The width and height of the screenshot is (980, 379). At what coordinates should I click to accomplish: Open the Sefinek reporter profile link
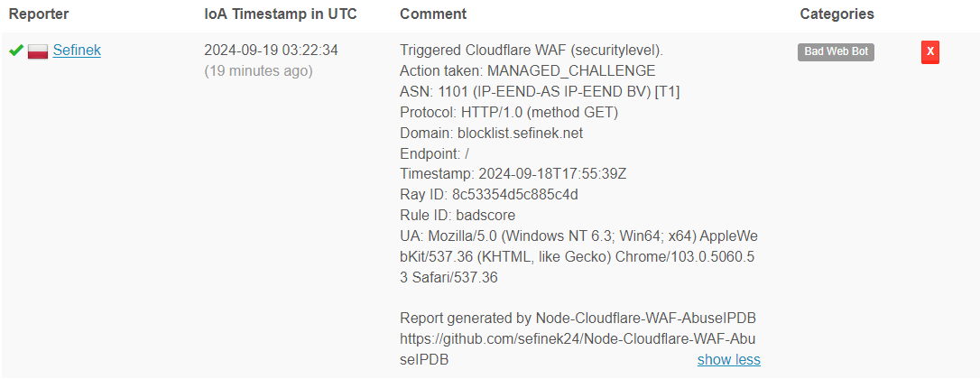point(77,51)
